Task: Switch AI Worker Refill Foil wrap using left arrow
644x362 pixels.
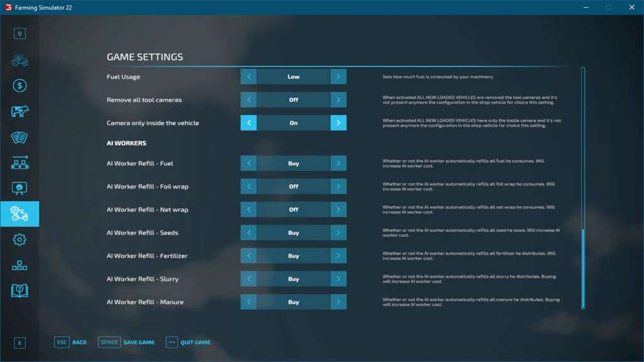Action: (x=248, y=187)
